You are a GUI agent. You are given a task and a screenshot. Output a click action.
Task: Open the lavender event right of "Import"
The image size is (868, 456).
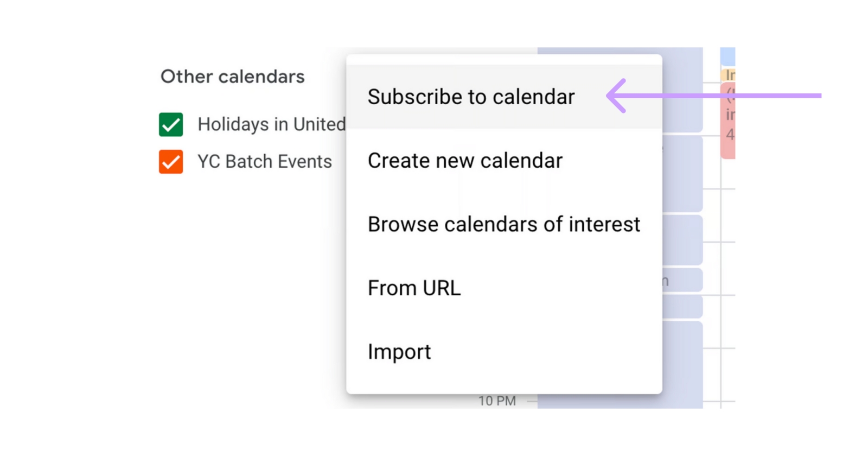[x=682, y=358]
